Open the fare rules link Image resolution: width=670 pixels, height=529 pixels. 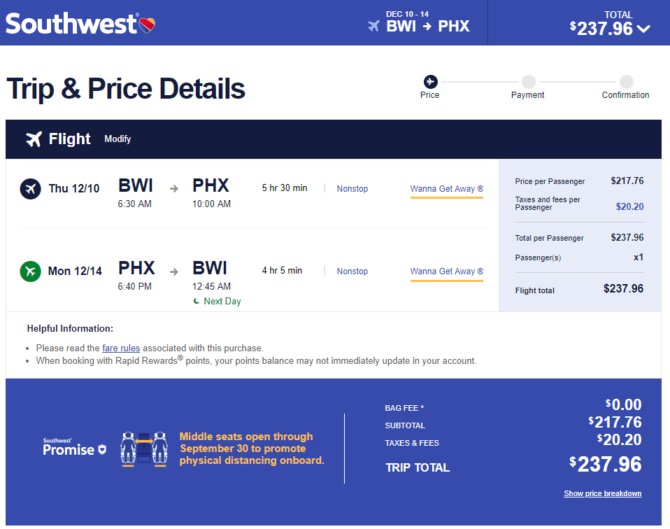pyautogui.click(x=121, y=348)
